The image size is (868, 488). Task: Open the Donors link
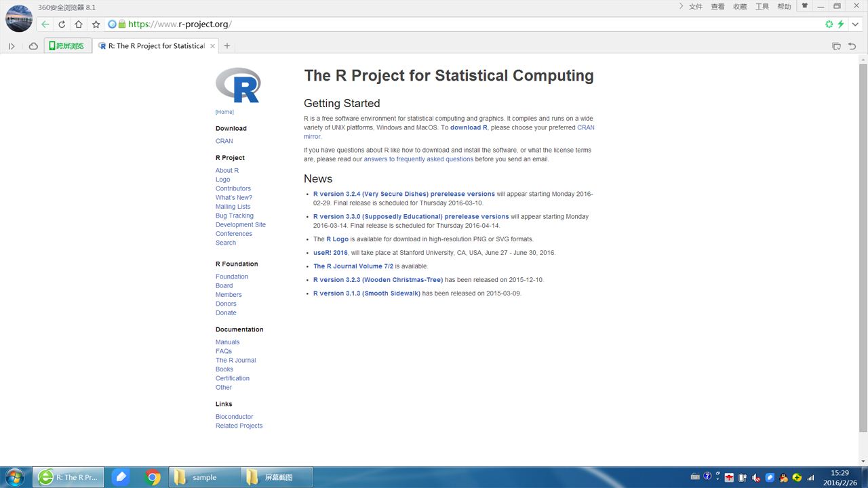pyautogui.click(x=226, y=304)
